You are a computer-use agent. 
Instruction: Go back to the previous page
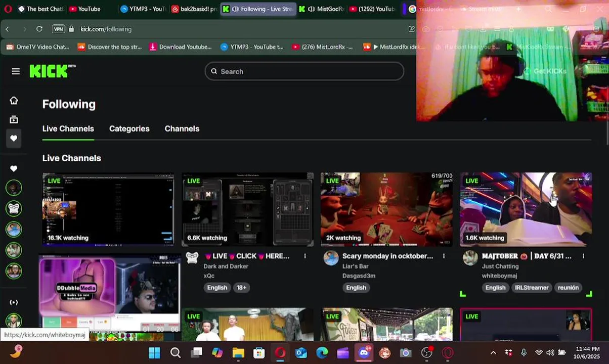coord(7,29)
